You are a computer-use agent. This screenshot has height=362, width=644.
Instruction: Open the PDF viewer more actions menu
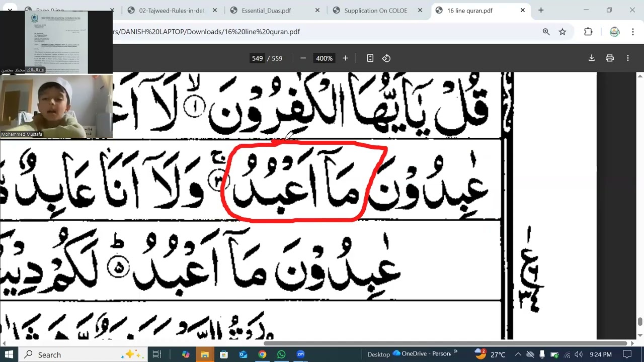628,58
